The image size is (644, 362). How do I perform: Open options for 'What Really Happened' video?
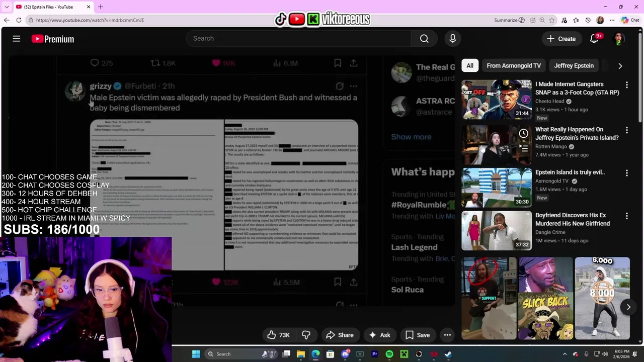click(626, 130)
